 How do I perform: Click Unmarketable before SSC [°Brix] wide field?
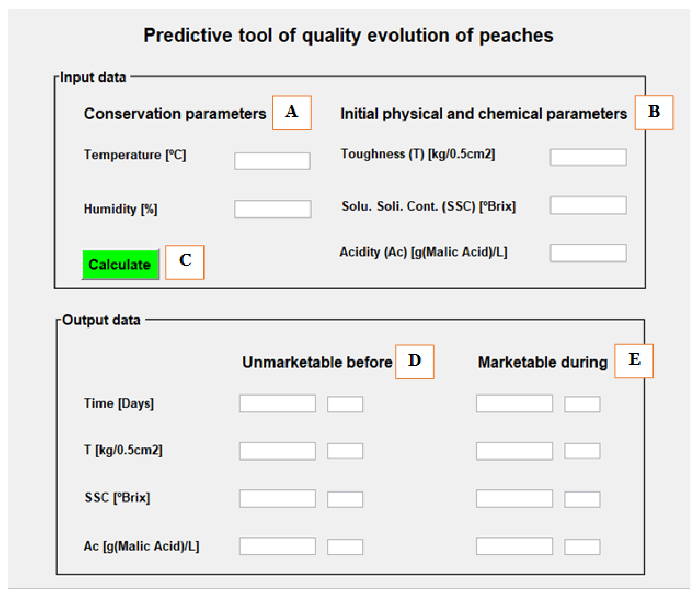277,499
